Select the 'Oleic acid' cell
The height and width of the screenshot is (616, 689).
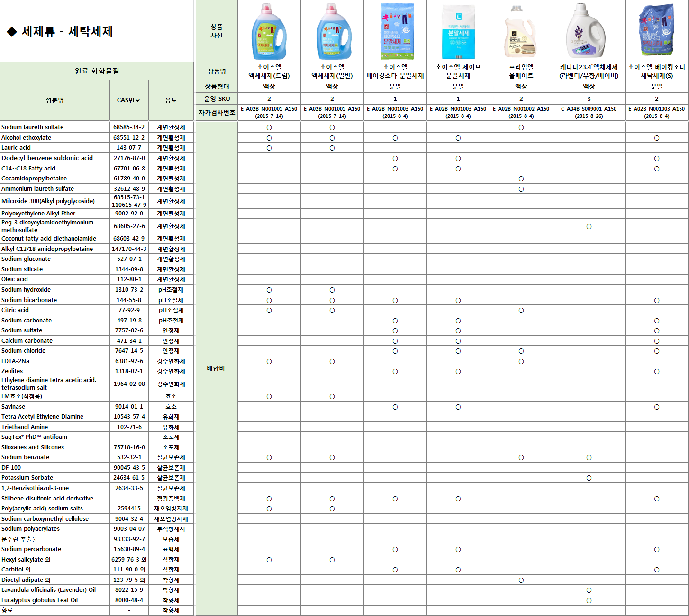pyautogui.click(x=55, y=279)
